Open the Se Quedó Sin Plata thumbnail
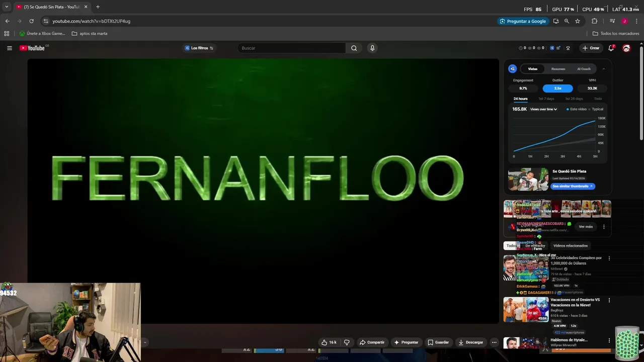644x362 pixels. click(528, 179)
